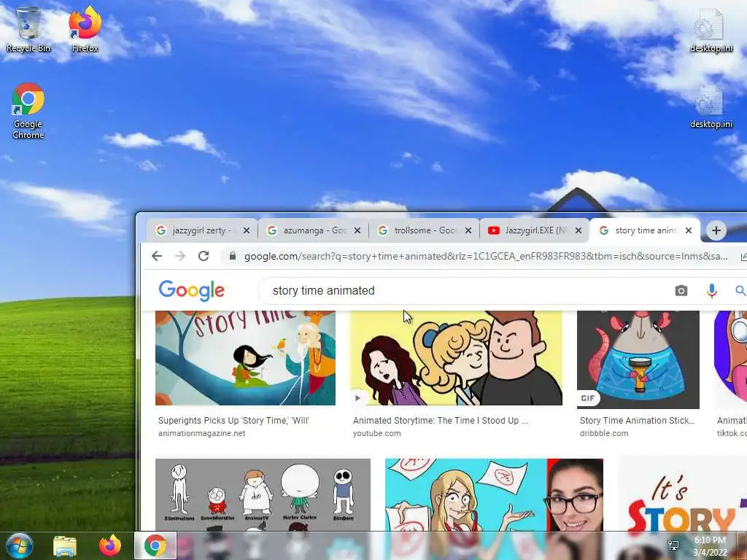Click the Chrome taskbar button

tap(155, 545)
